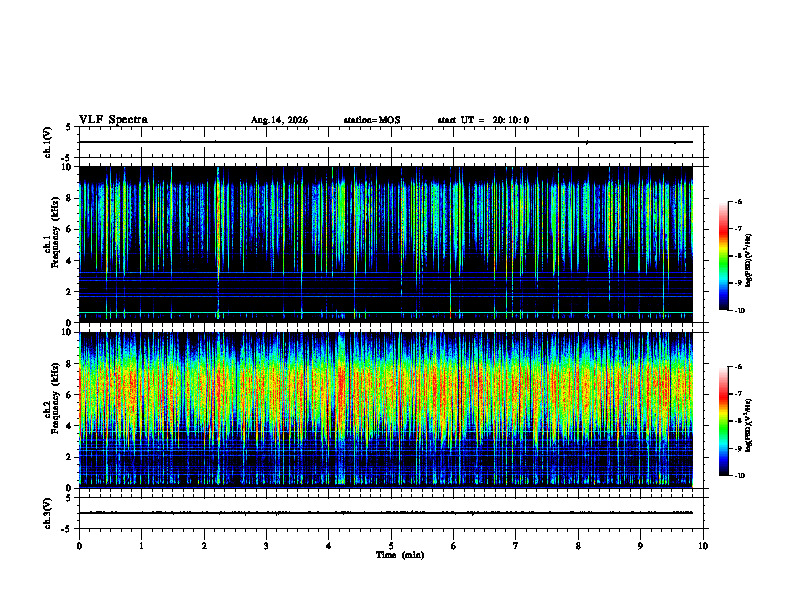Click the "0" tick label on the time axis
792x612 pixels.
79,546
